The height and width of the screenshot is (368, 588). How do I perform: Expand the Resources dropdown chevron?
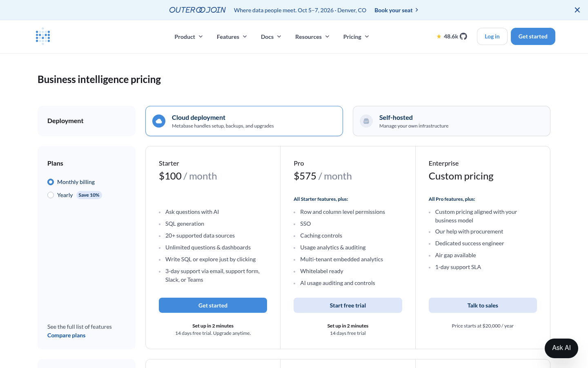[327, 37]
